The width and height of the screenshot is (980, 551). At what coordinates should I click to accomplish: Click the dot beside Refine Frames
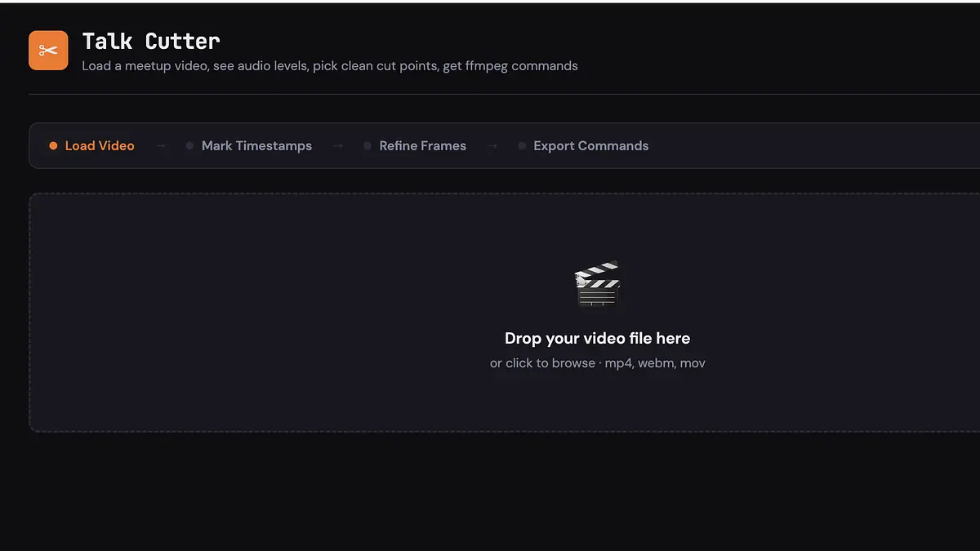tap(367, 146)
